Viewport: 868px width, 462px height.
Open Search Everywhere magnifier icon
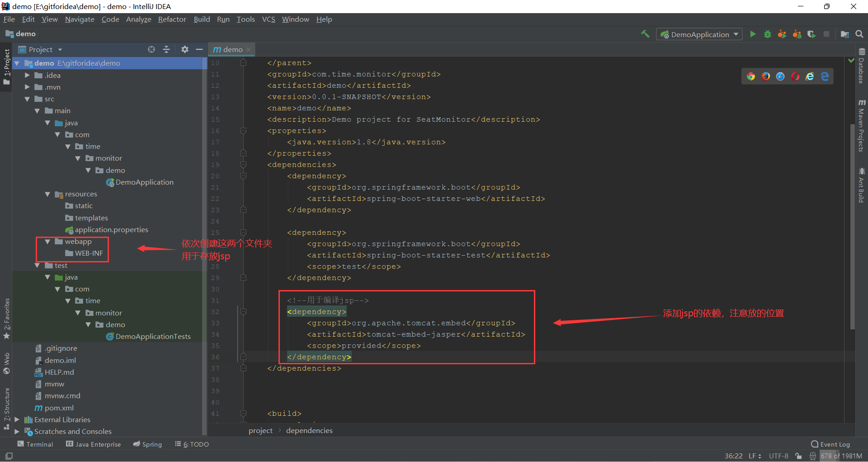click(x=859, y=34)
